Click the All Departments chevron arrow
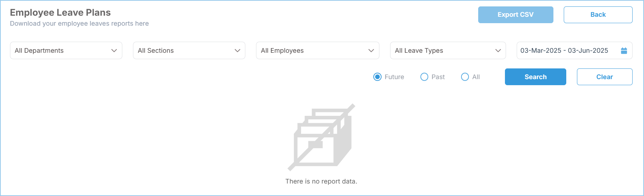The width and height of the screenshot is (644, 196). 114,51
